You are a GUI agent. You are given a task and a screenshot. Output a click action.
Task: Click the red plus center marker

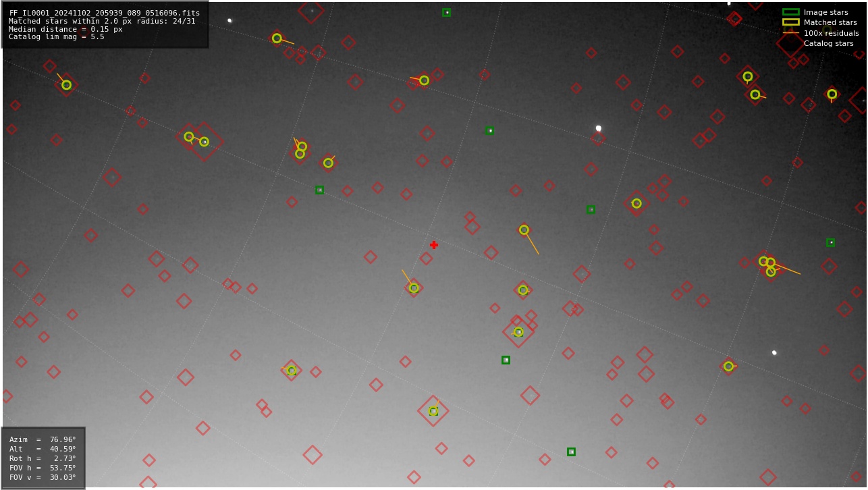coord(434,245)
